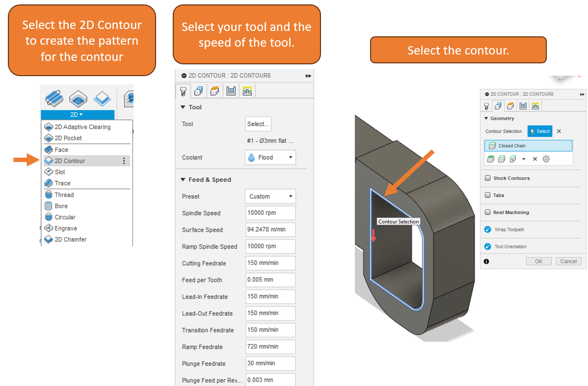Screen dimensions: 588x386
Task: Open Passes tab in small right dialog
Action: (523, 106)
